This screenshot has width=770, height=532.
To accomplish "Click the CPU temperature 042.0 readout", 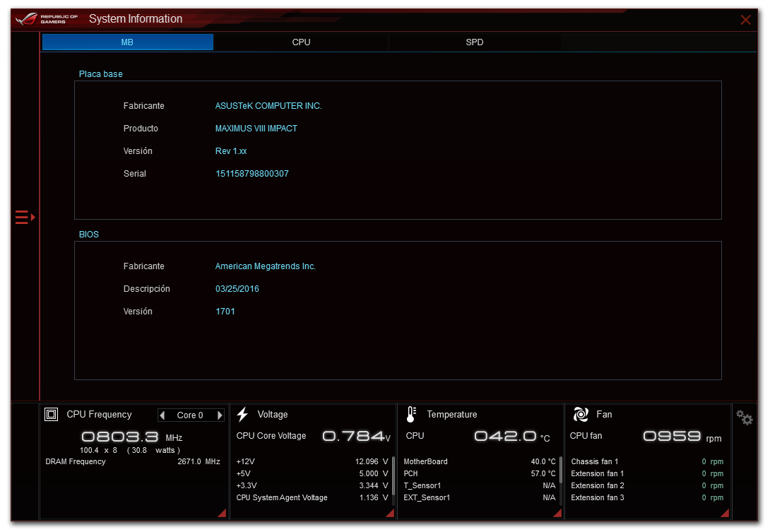I will [511, 436].
